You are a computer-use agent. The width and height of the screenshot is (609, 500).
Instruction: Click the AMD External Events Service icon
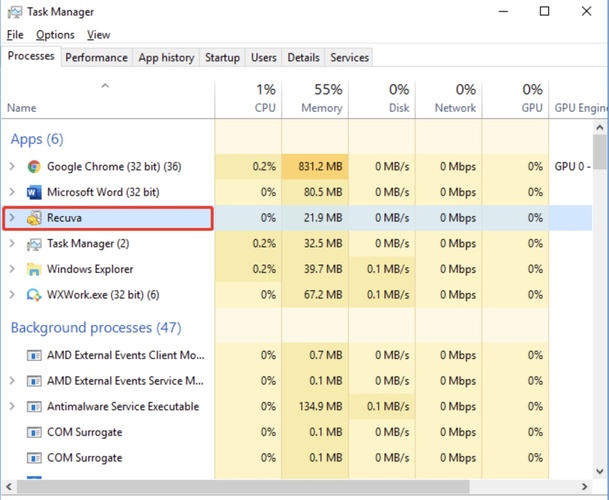(34, 381)
